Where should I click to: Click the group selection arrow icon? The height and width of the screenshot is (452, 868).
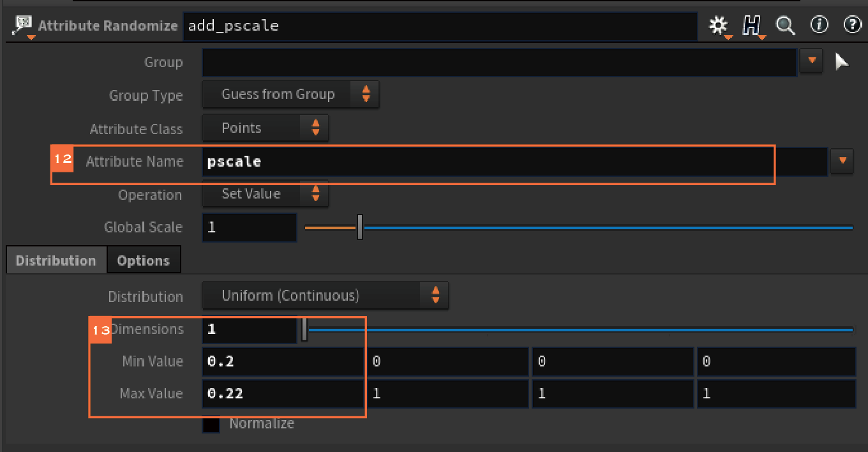tap(842, 61)
